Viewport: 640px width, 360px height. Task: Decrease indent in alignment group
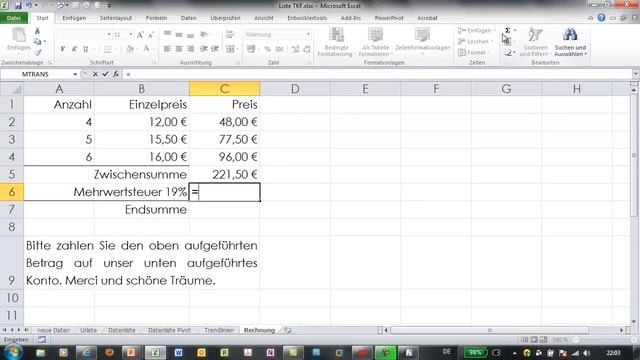203,49
